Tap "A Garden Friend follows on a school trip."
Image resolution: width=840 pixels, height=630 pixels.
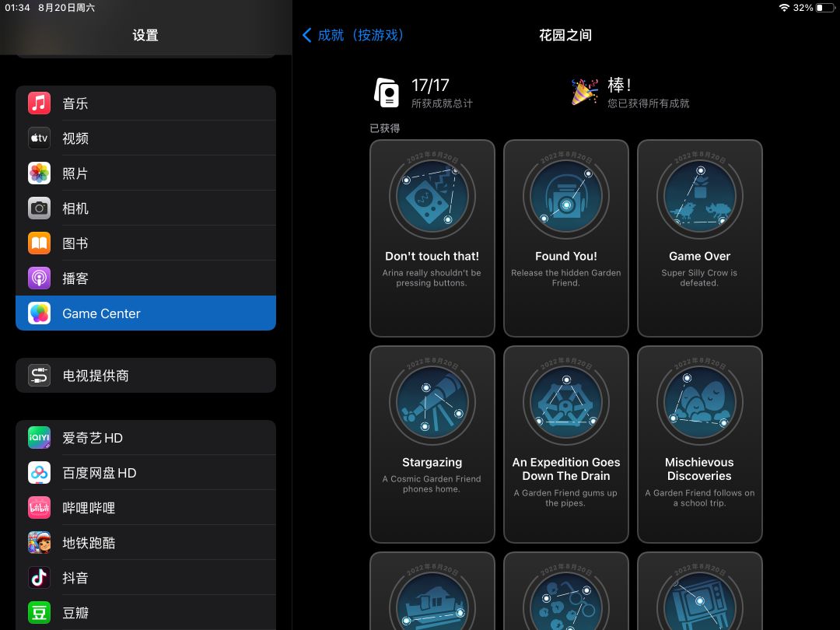pos(700,498)
